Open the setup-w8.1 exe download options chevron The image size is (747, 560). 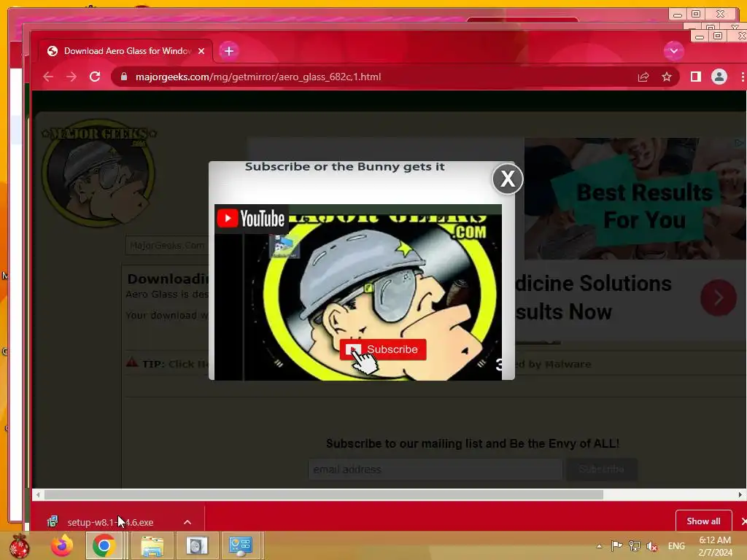187,522
